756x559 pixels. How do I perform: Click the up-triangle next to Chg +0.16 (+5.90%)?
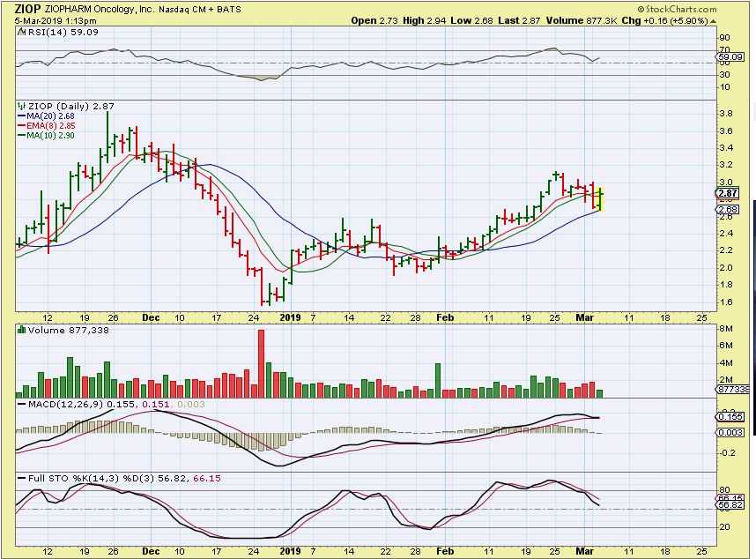point(713,21)
